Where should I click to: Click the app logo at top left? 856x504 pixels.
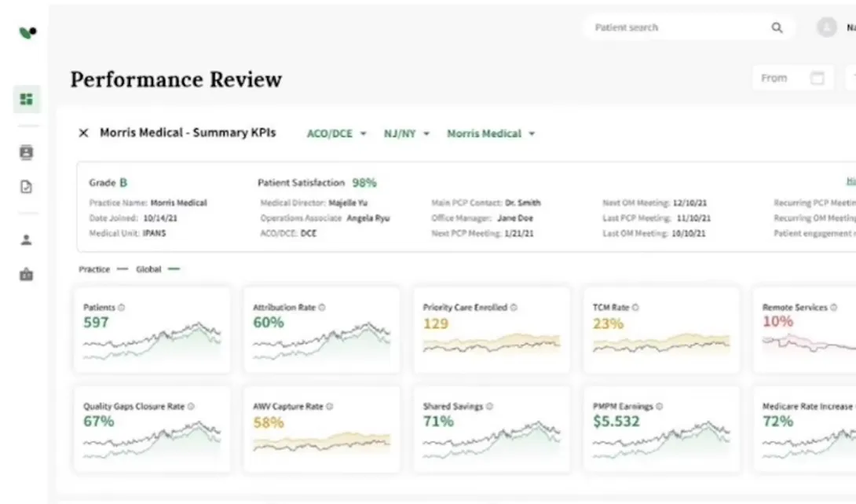click(27, 33)
